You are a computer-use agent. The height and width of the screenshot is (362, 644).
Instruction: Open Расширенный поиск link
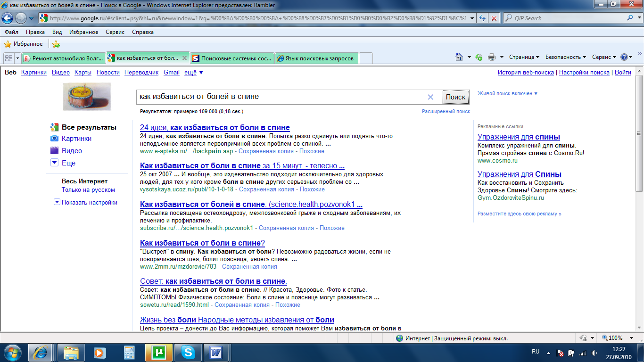click(x=446, y=111)
